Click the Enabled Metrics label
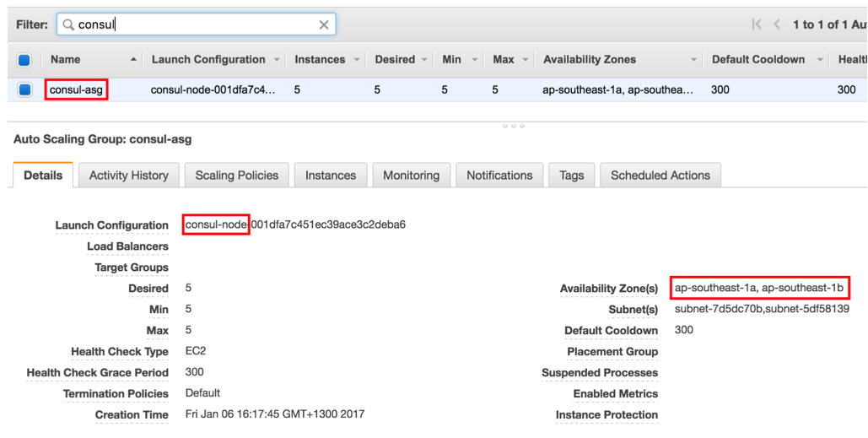The width and height of the screenshot is (868, 438). coord(616,394)
